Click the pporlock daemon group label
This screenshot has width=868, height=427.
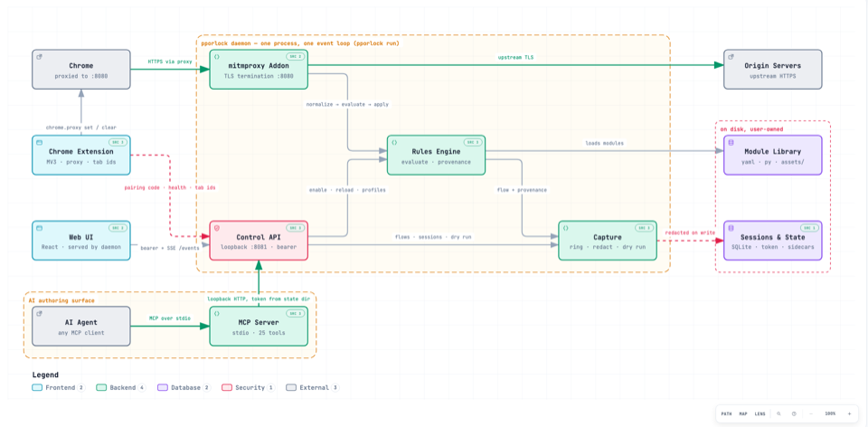pos(299,43)
